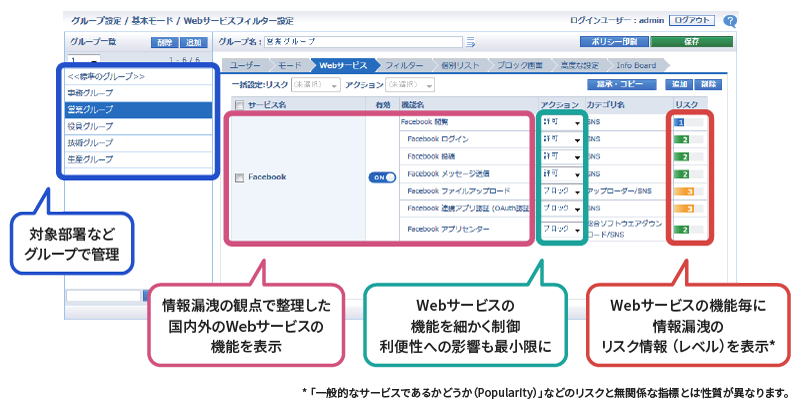This screenshot has width=800, height=406.
Task: Expand the リスク bulk-setting dropdown
Action: 315,84
